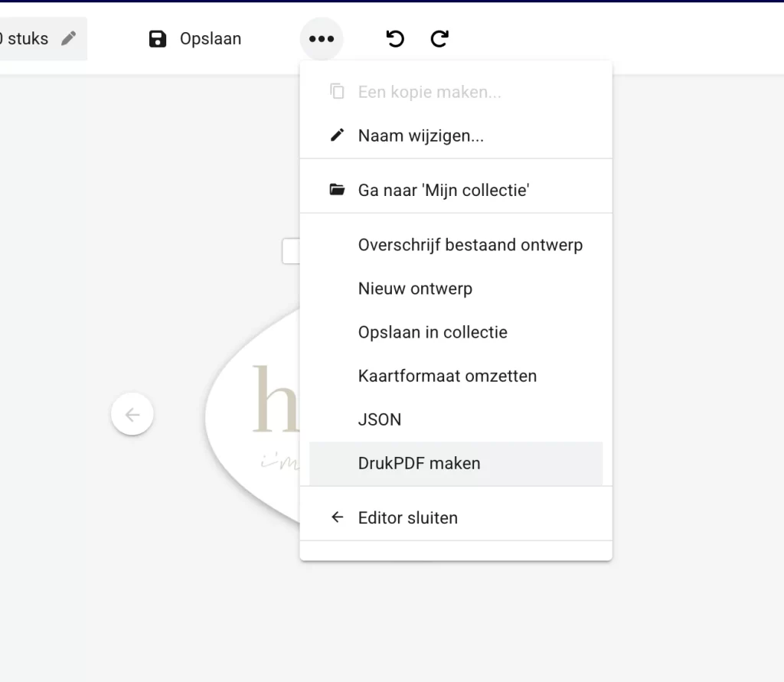
Task: Click the floppy disk save icon
Action: coord(158,39)
